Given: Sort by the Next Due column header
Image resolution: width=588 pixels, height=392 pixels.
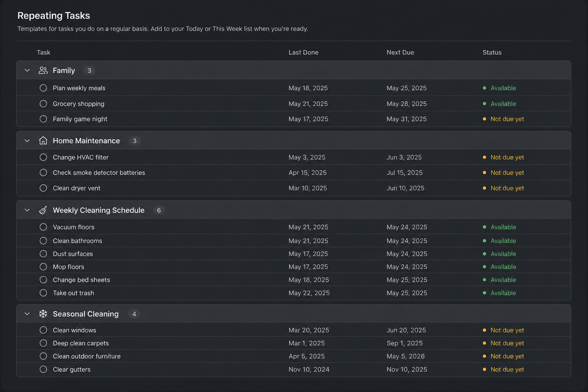Looking at the screenshot, I should coord(400,52).
